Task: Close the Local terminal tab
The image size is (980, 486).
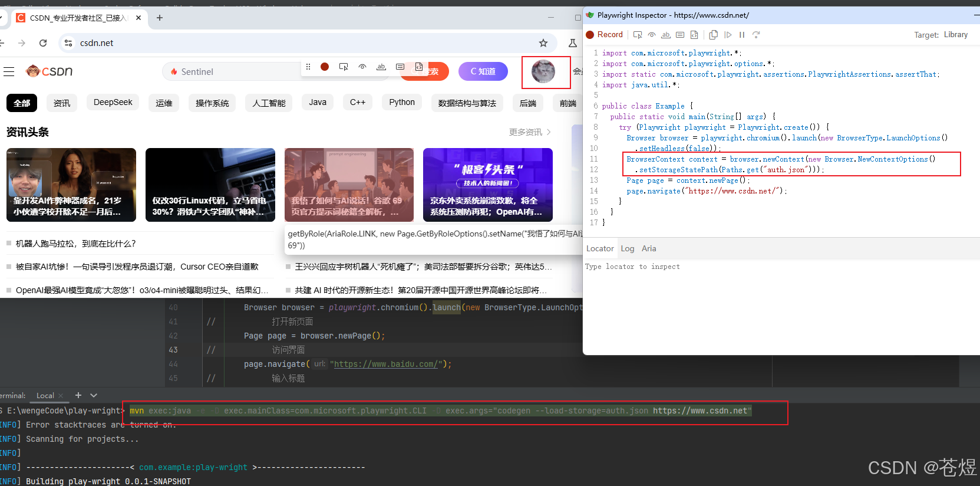Action: (61, 396)
